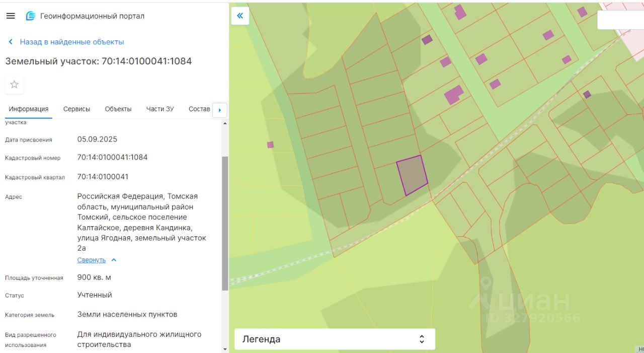Expand the Легенда dropdown on the map
Viewport: 644px width, 353px height.
[335, 339]
